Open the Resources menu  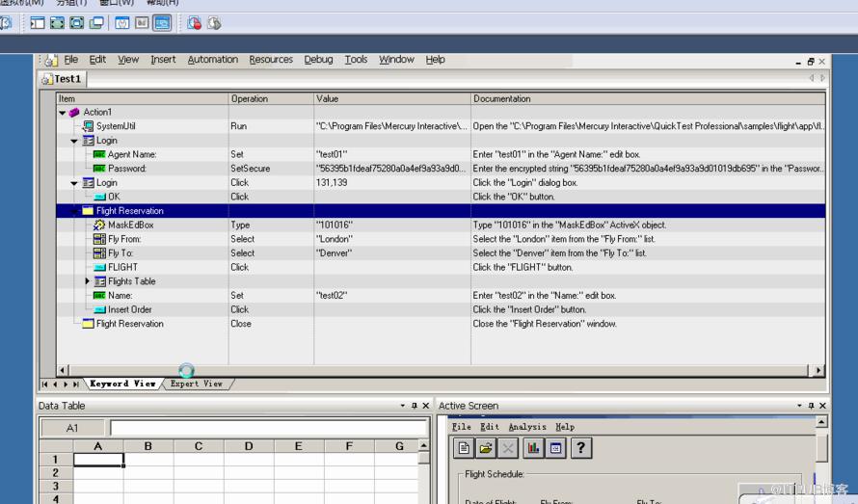[x=271, y=59]
